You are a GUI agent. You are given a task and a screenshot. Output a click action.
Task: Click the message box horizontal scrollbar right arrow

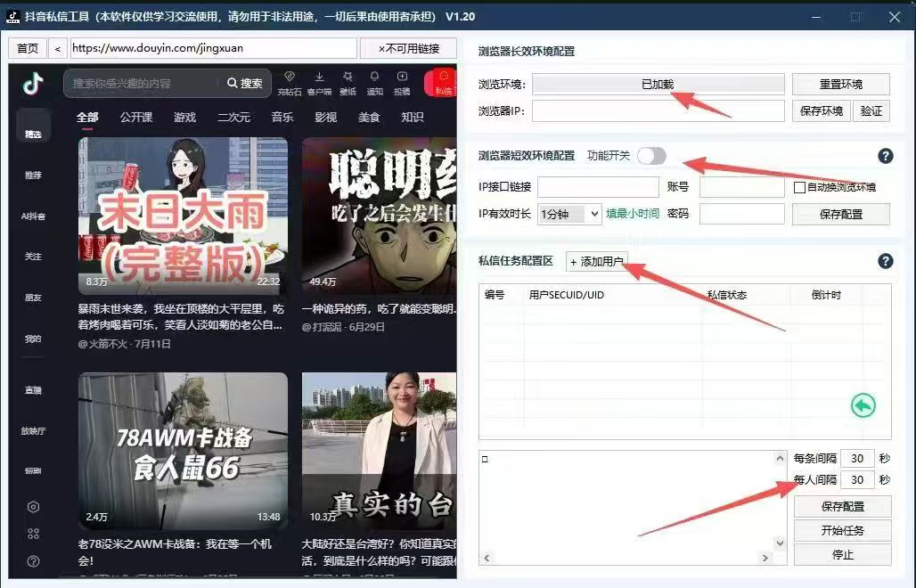(765, 558)
